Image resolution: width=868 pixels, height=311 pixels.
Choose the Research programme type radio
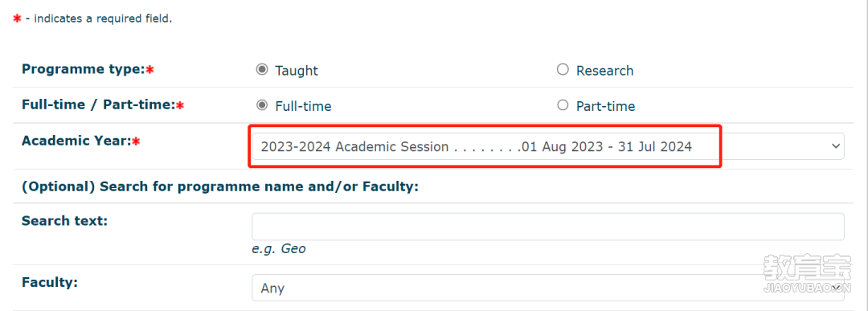(563, 70)
